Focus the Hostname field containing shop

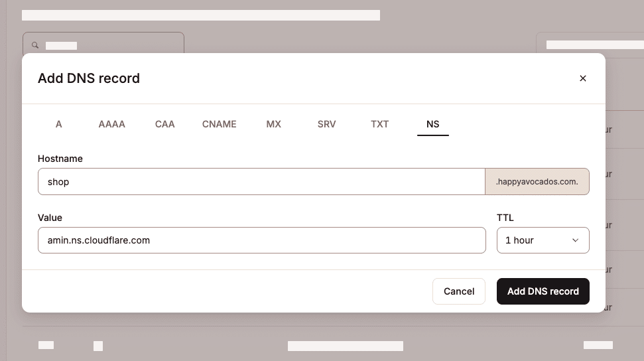(x=261, y=182)
